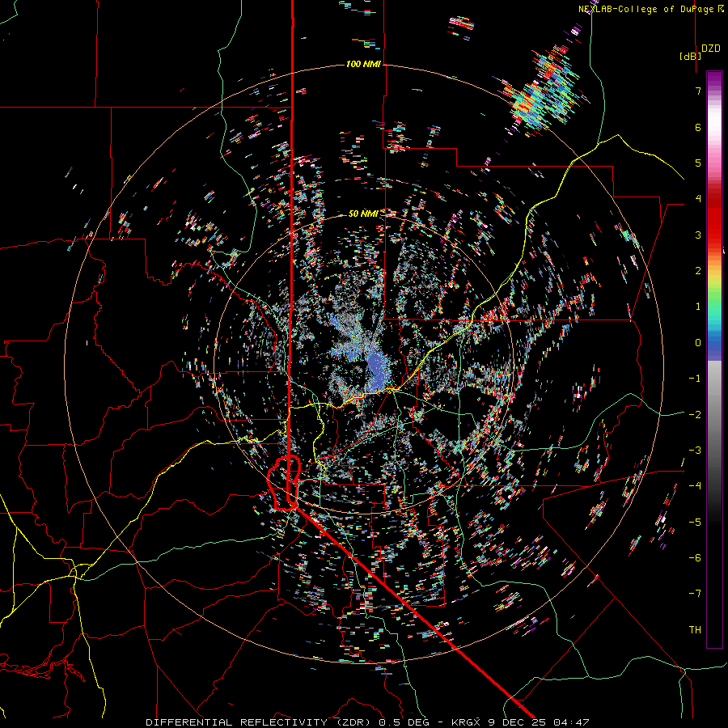Click the [dB] unit label
The height and width of the screenshot is (728, 728).
(x=691, y=56)
